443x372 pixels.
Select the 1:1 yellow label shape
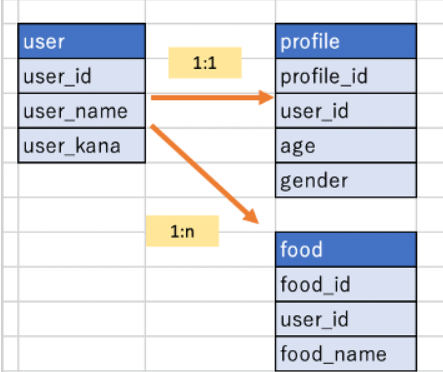[x=205, y=63]
